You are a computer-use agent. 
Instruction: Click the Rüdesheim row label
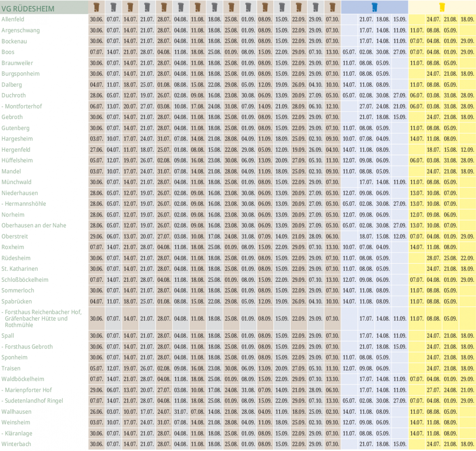point(16,258)
